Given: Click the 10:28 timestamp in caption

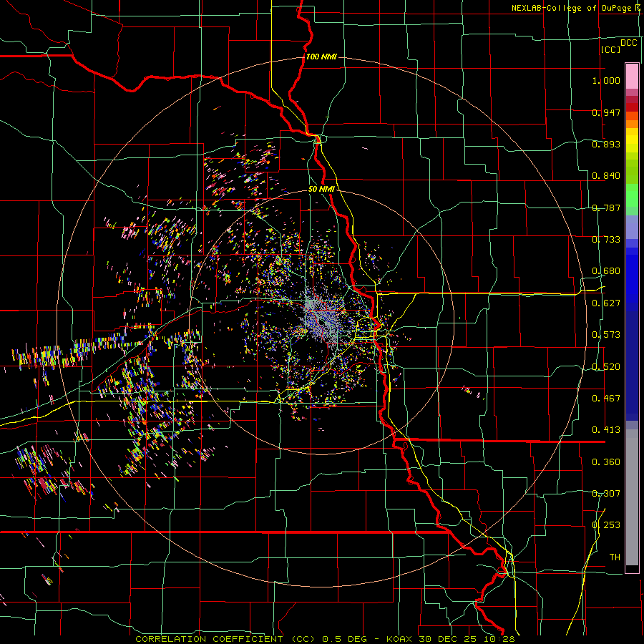Looking at the screenshot, I should [x=501, y=639].
